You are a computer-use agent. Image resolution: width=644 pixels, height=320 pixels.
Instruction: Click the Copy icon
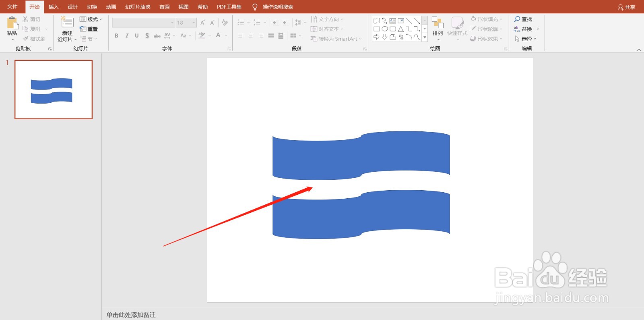[25, 29]
